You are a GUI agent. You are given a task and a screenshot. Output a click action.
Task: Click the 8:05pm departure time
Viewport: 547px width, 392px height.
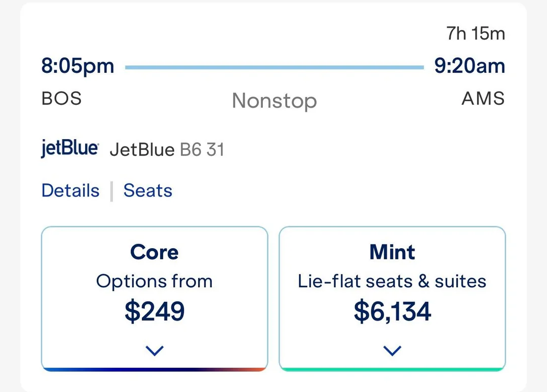coord(78,66)
